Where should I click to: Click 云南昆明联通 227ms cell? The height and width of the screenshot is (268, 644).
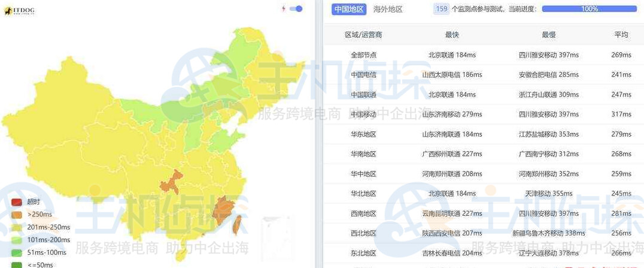pyautogui.click(x=452, y=213)
